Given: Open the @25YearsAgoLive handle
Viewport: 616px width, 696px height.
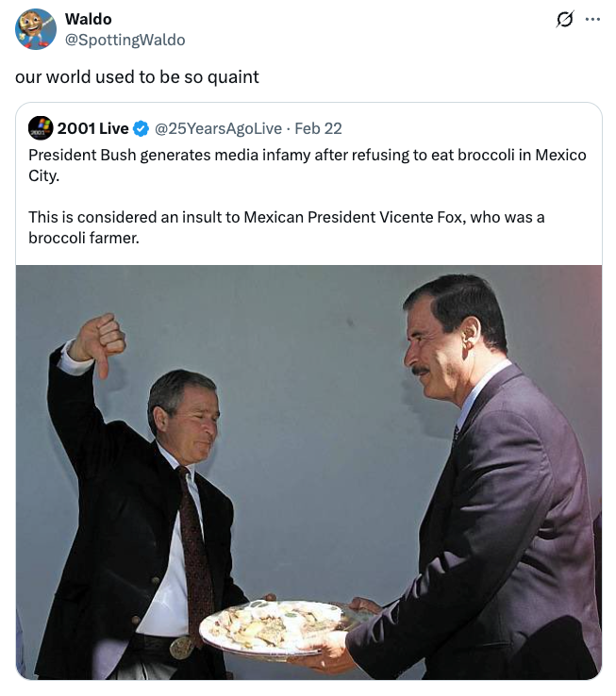Looking at the screenshot, I should [x=217, y=128].
